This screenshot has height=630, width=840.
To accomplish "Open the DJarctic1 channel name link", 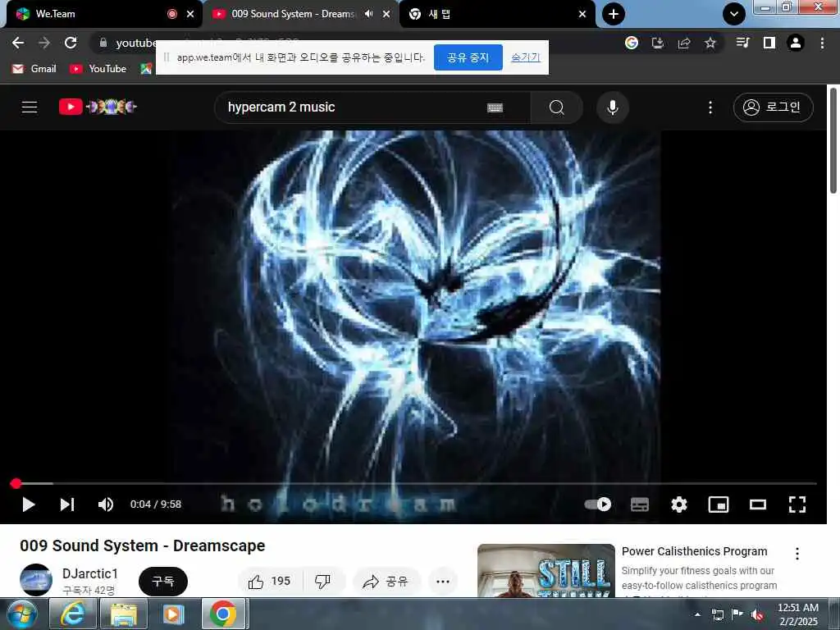I will pyautogui.click(x=90, y=573).
